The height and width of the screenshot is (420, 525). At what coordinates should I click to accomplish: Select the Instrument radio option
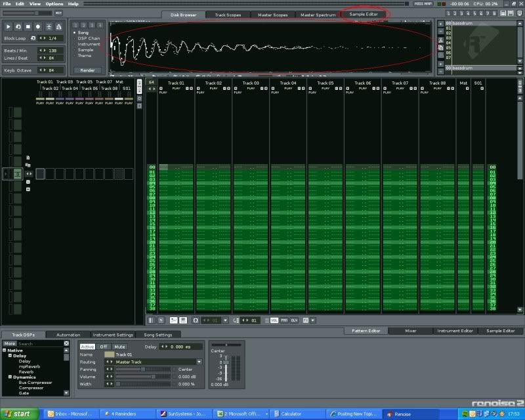pos(87,44)
